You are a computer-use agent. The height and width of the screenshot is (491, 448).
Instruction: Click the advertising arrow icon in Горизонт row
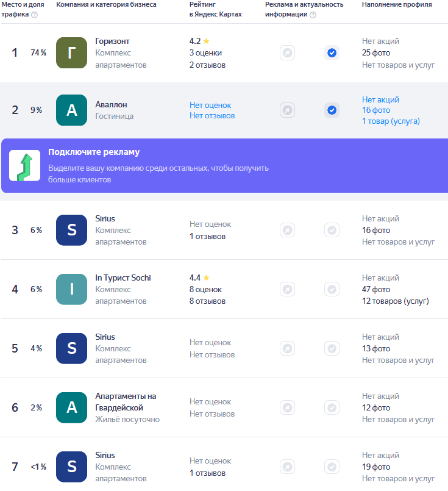(287, 52)
